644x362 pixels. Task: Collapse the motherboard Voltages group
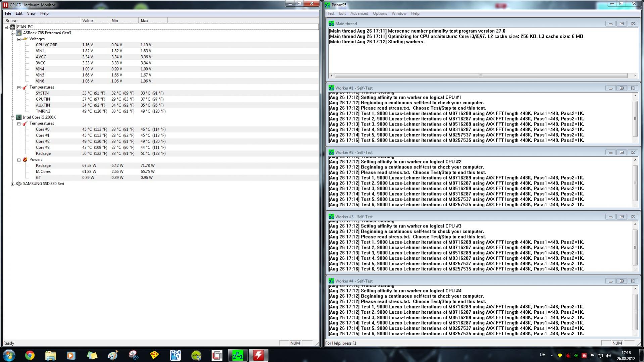[x=19, y=39]
